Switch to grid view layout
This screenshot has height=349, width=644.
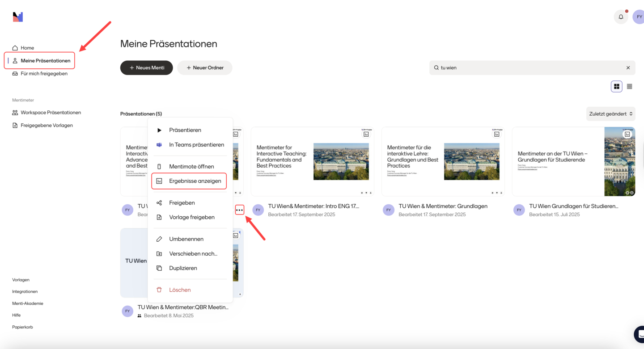click(x=616, y=87)
